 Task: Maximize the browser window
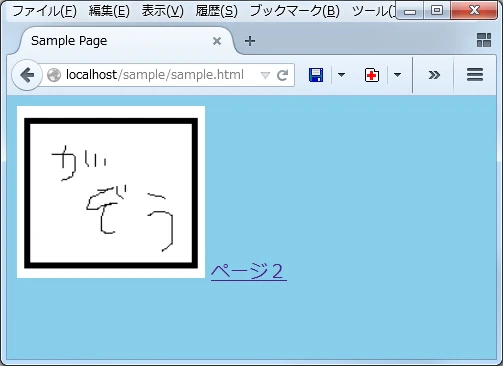(437, 11)
